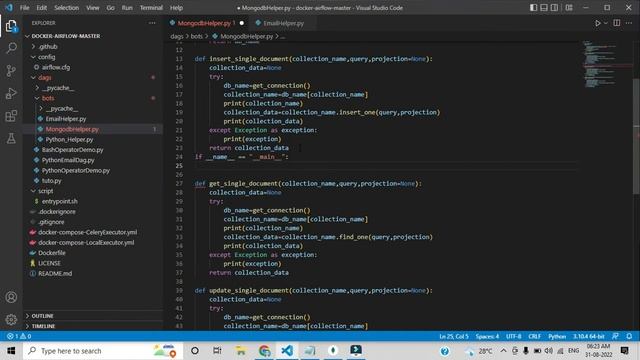Open airflow.cfg file
Viewport: 640px width, 360px height.
coord(56,67)
